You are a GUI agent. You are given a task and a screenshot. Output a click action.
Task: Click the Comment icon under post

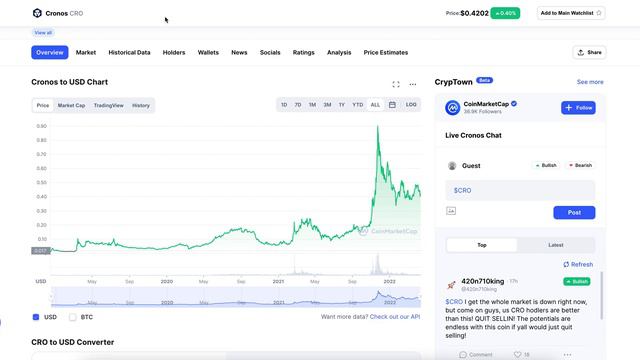tap(463, 354)
